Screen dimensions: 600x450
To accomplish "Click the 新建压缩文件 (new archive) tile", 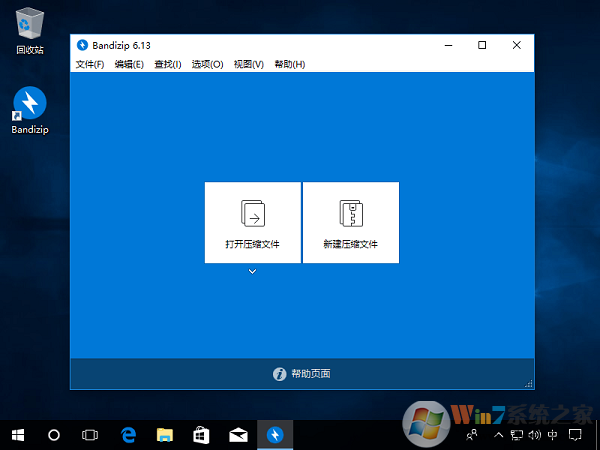I will (x=350, y=222).
